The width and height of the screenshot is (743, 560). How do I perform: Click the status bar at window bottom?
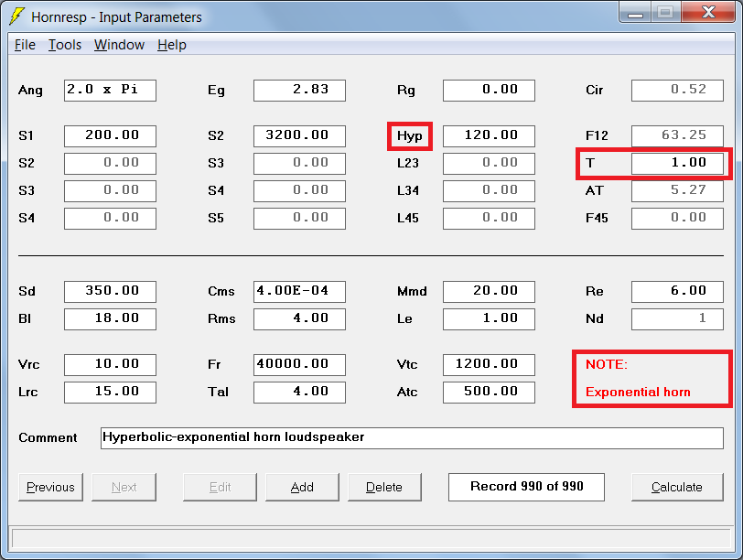[x=371, y=539]
